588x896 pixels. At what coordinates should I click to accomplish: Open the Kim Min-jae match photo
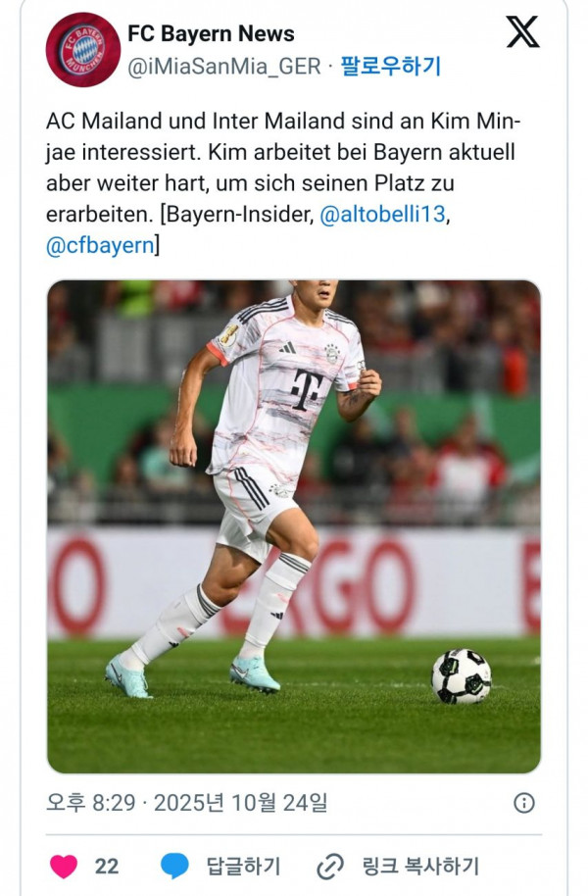294,526
